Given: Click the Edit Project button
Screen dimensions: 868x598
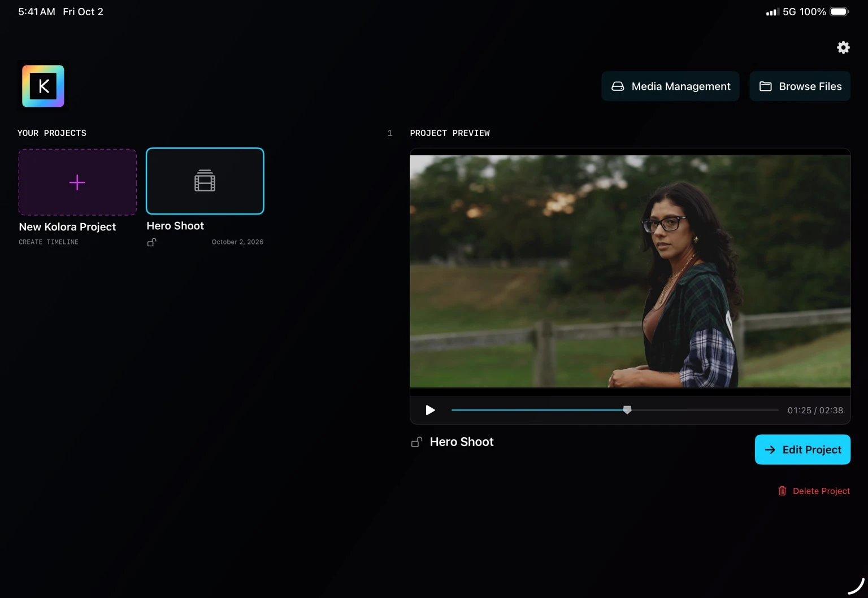Looking at the screenshot, I should coord(802,449).
